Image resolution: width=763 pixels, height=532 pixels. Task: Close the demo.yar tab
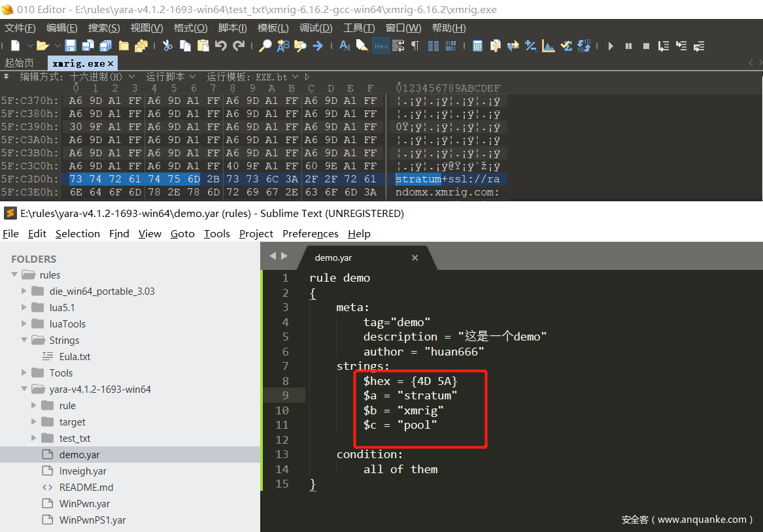tap(415, 258)
